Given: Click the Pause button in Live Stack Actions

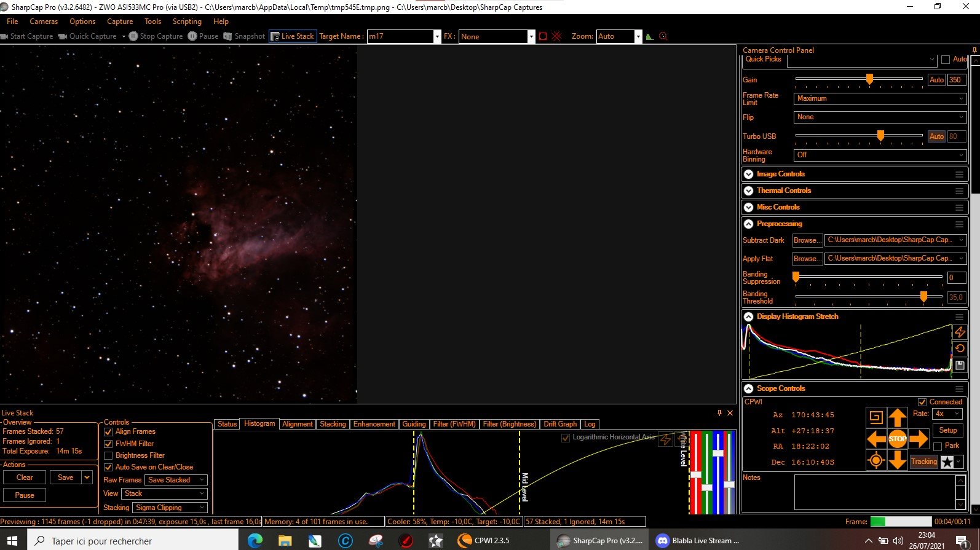Looking at the screenshot, I should (25, 495).
